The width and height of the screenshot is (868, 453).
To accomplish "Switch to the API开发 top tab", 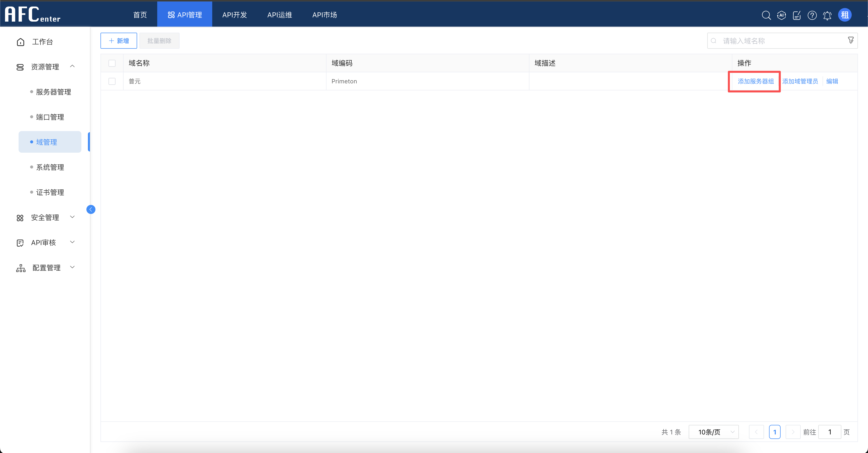I will pos(235,15).
